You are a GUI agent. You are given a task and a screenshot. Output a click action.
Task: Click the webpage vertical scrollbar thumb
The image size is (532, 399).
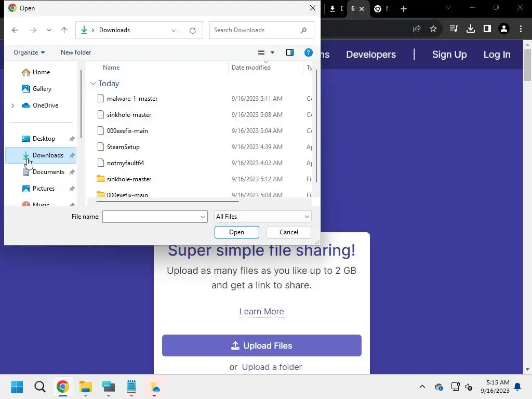coord(527,65)
